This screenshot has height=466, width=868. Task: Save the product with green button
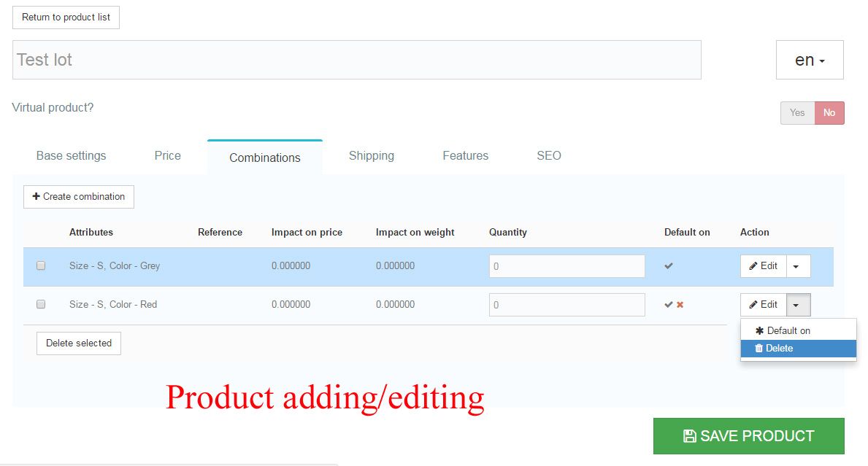coord(748,436)
